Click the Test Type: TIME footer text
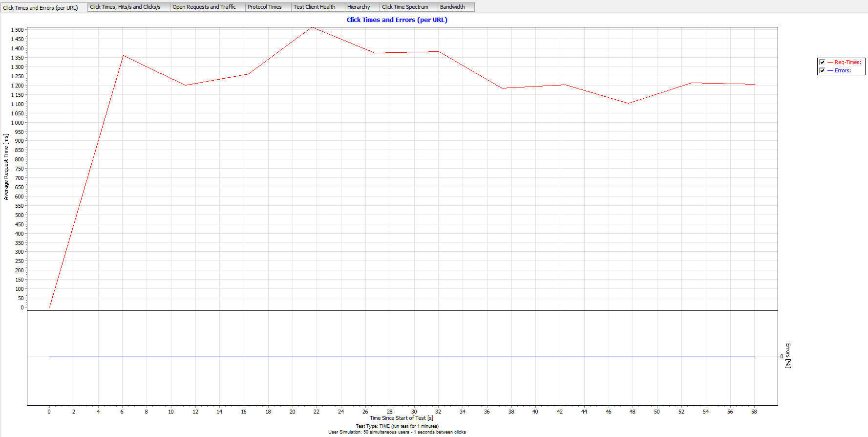The height and width of the screenshot is (437, 868). pyautogui.click(x=397, y=426)
